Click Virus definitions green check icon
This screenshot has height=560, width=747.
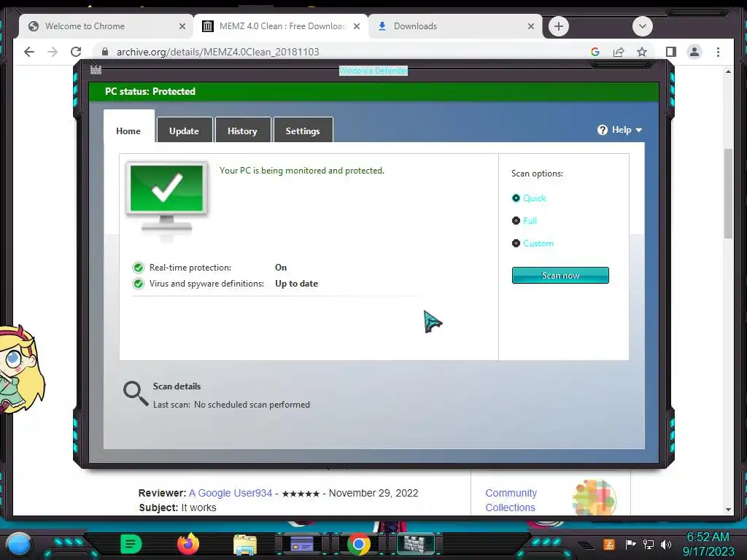coord(138,284)
